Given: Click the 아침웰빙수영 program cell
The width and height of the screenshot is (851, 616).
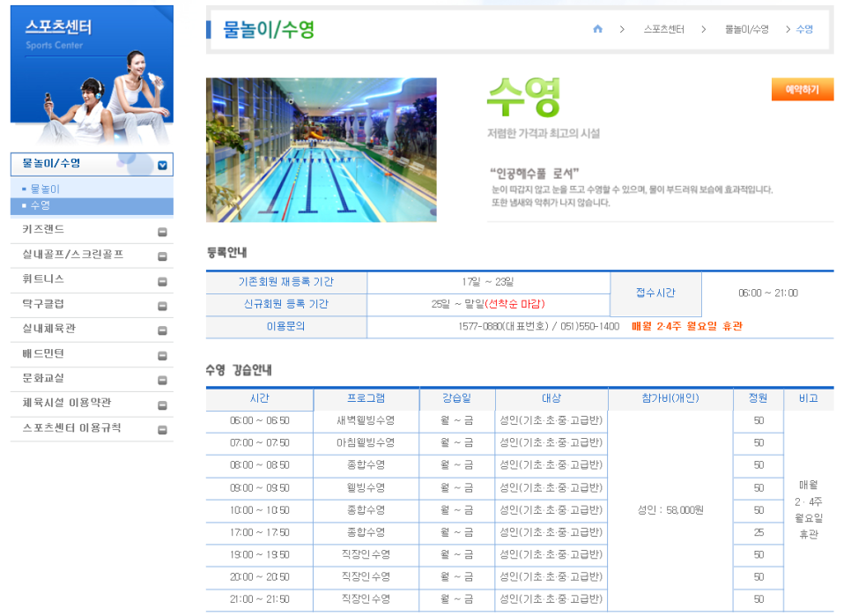Looking at the screenshot, I should tap(366, 443).
